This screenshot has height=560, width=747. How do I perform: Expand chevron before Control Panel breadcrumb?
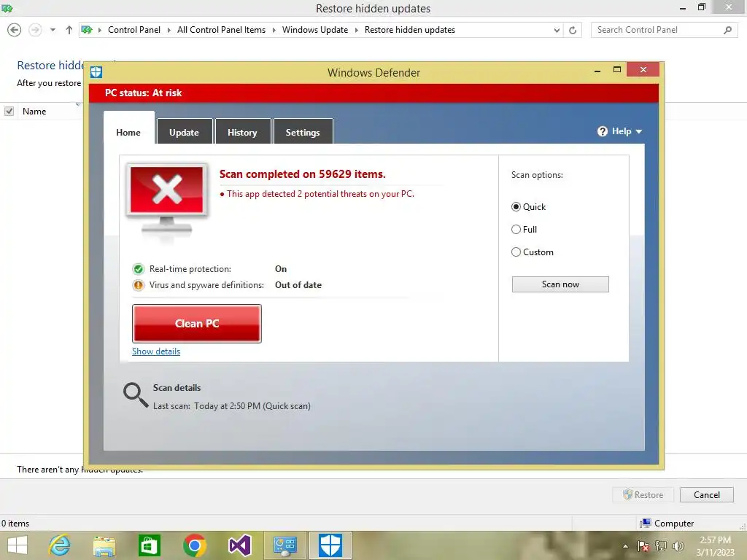tap(99, 30)
